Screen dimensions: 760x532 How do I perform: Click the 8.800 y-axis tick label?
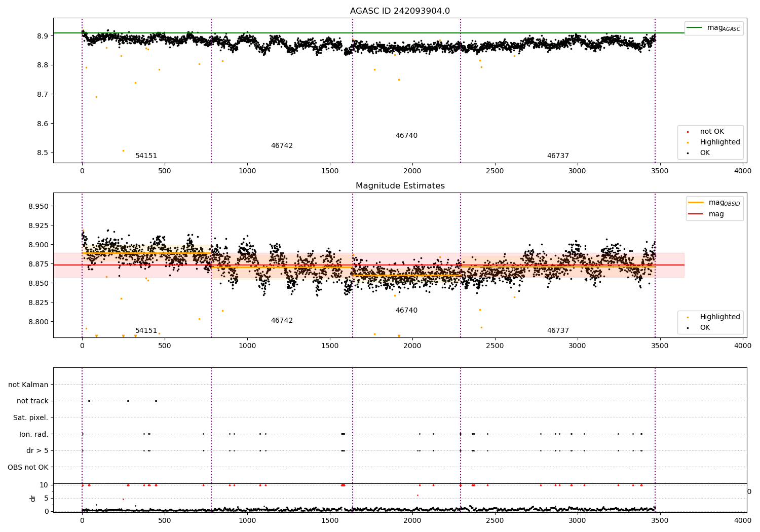[x=39, y=322]
